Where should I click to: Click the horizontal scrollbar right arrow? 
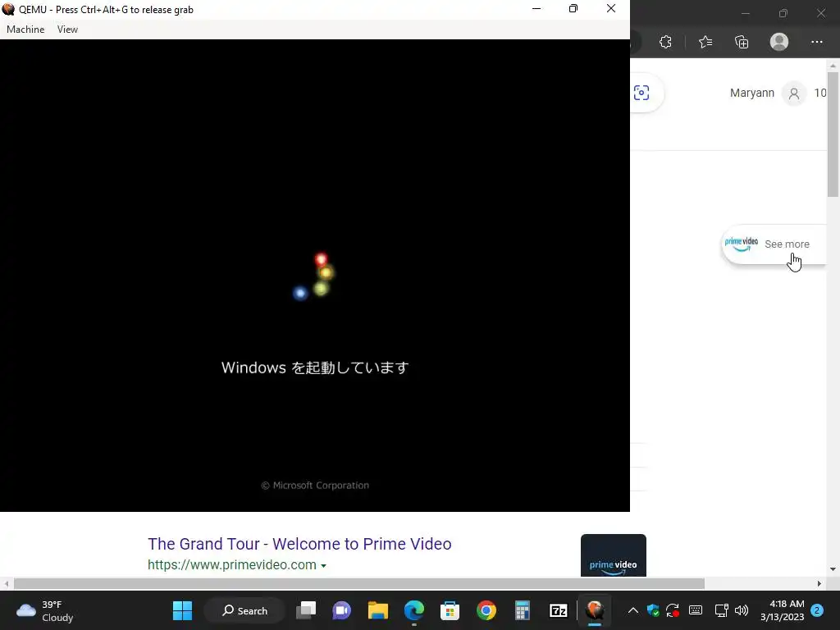(x=819, y=583)
